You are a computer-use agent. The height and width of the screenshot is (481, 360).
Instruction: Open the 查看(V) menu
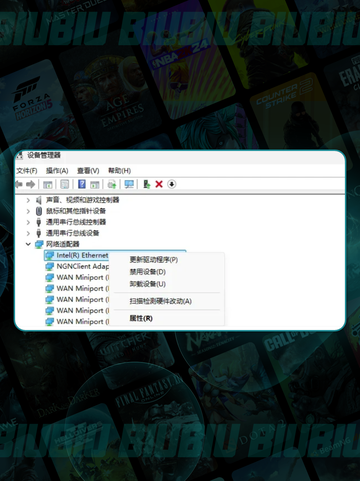(88, 171)
